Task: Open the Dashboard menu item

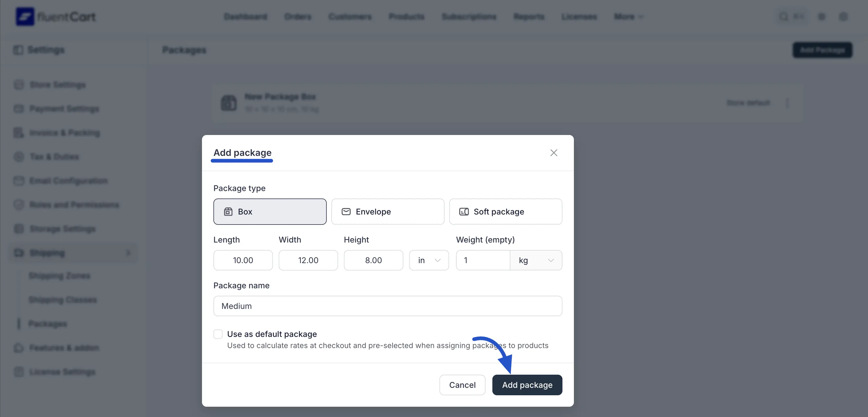Action: [x=245, y=17]
